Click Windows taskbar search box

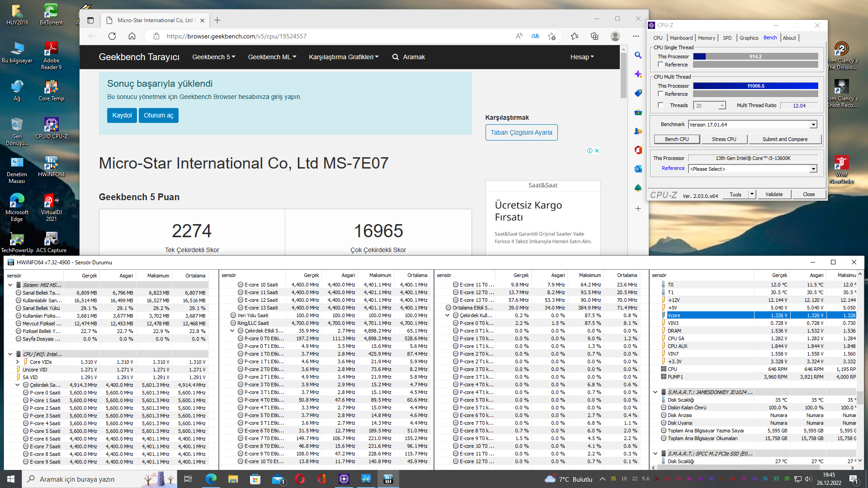(99, 479)
